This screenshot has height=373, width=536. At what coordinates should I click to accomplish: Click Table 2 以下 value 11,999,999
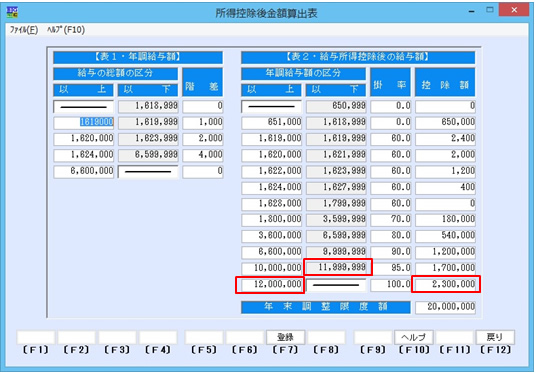(x=336, y=267)
